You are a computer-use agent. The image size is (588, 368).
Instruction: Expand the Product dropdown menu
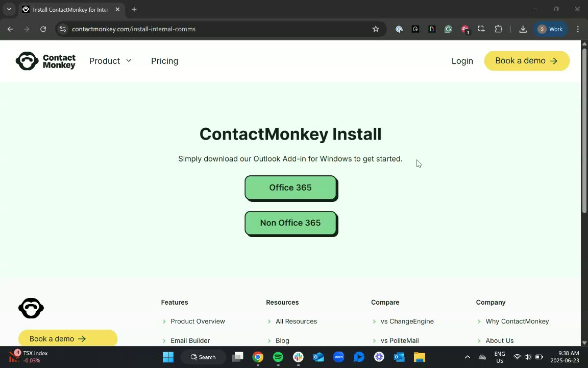point(110,61)
